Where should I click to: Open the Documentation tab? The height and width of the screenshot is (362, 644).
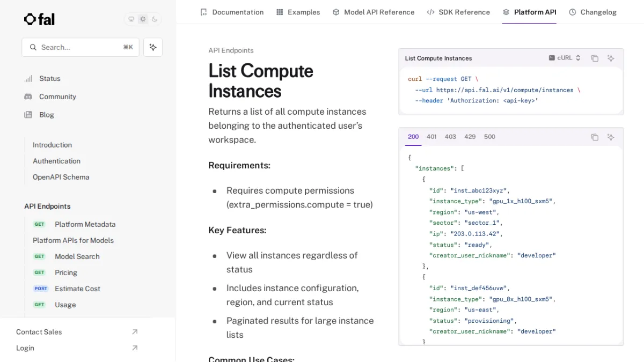point(232,12)
